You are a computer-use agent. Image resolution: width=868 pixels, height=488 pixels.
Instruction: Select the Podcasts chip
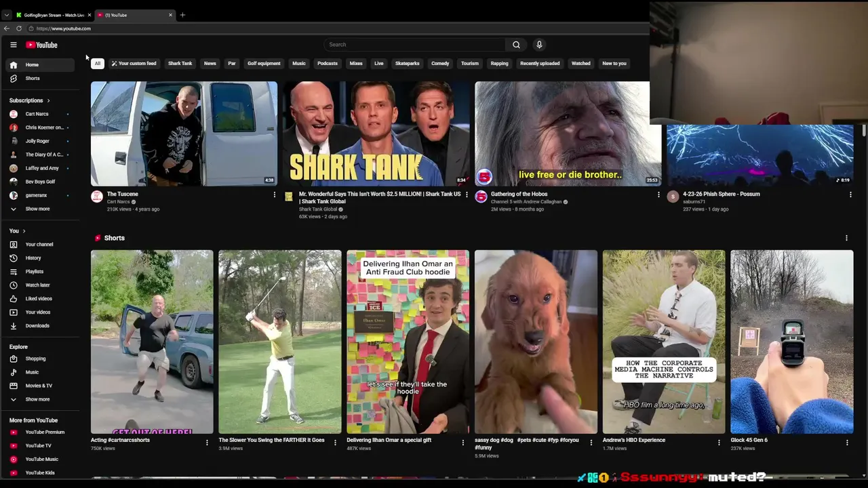(328, 64)
